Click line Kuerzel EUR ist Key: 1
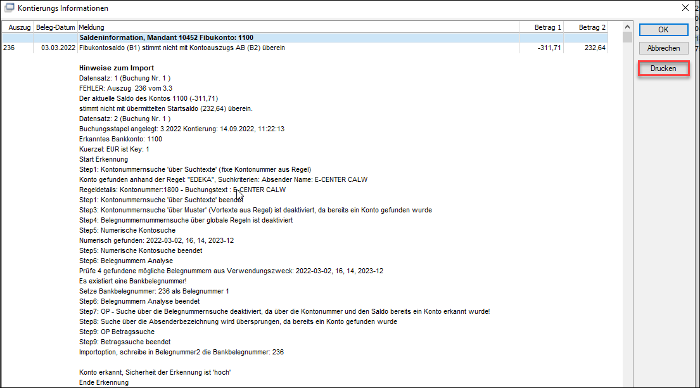 (x=114, y=149)
